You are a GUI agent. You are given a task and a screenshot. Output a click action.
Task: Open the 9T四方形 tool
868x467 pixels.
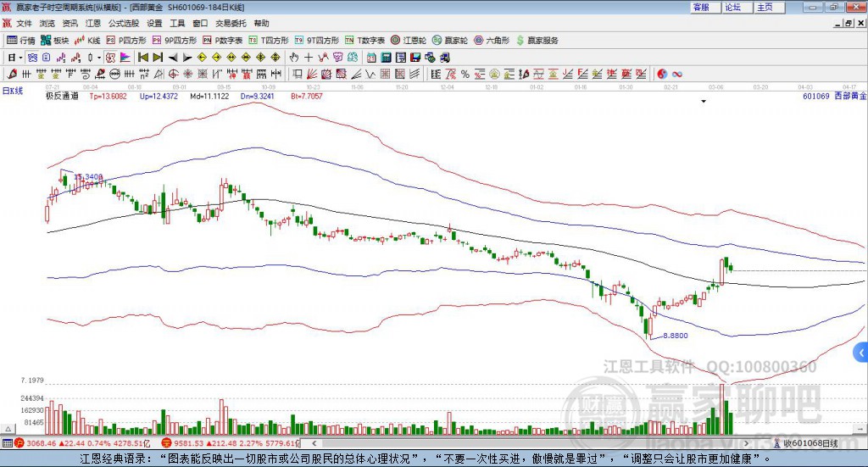point(317,41)
